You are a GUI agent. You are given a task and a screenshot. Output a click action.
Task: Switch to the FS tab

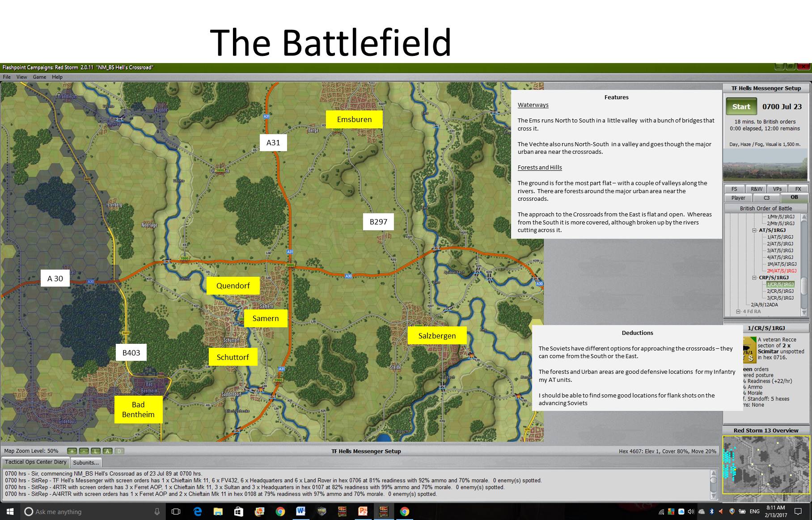coord(734,189)
